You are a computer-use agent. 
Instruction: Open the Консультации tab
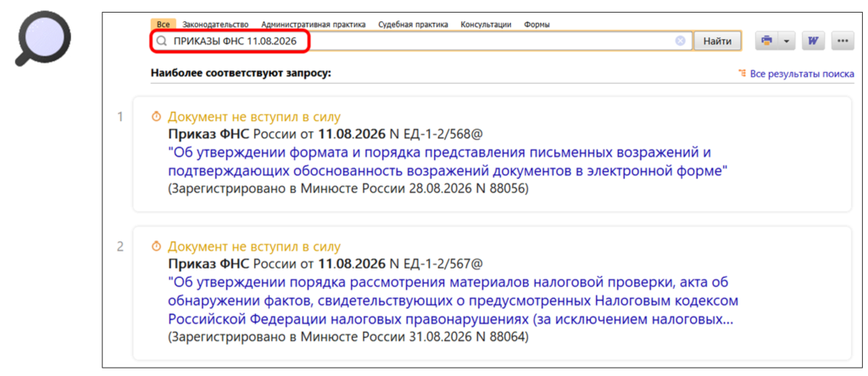coord(486,25)
